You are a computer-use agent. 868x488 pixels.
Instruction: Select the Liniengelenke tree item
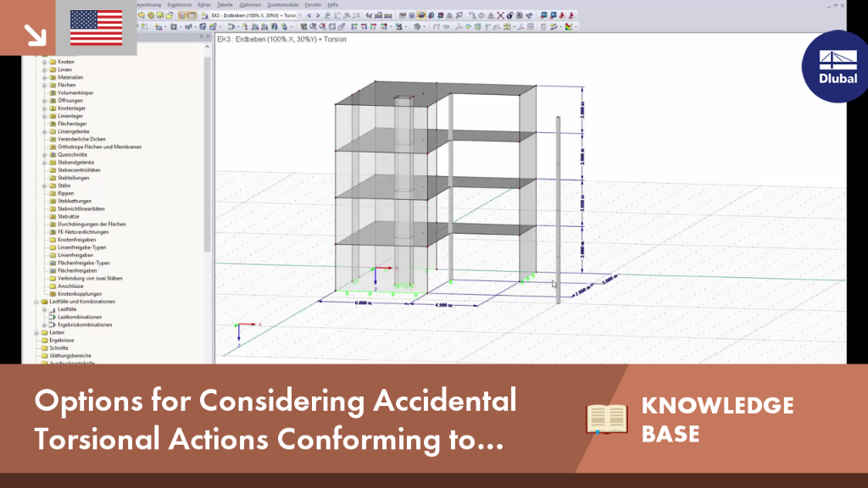tap(74, 131)
